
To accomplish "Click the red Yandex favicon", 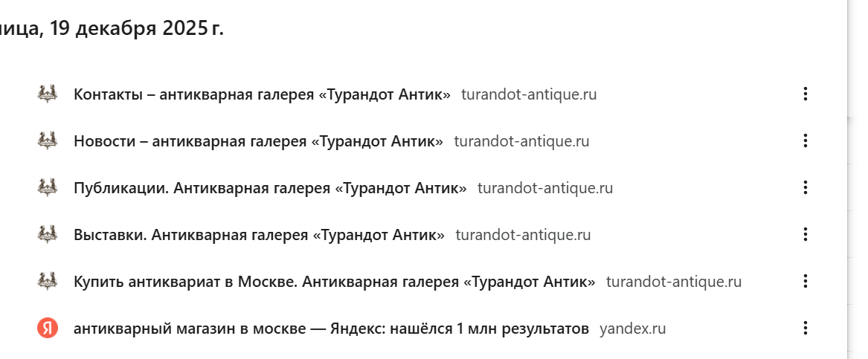I will coord(48,328).
